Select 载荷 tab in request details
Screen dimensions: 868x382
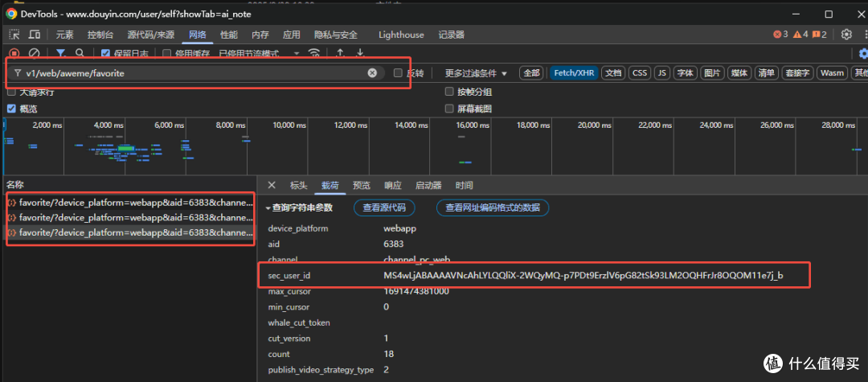point(330,186)
